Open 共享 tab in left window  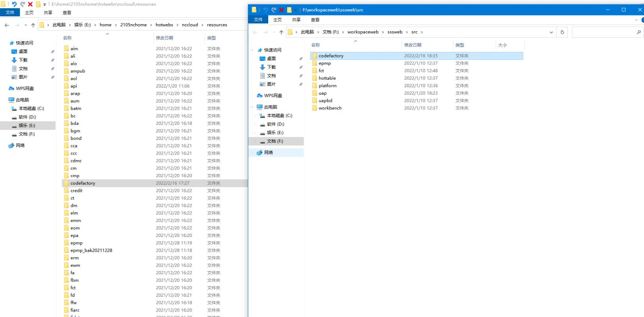click(48, 13)
